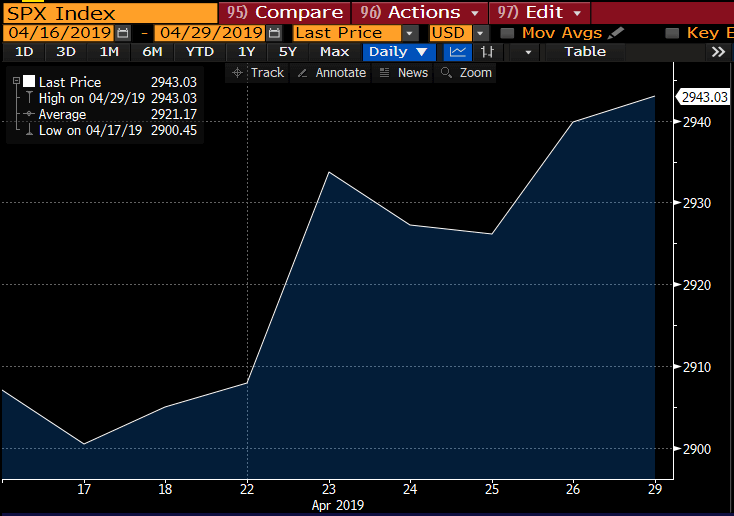This screenshot has height=516, width=734.
Task: Click the 2943.03 last price axis flag
Action: click(x=703, y=97)
